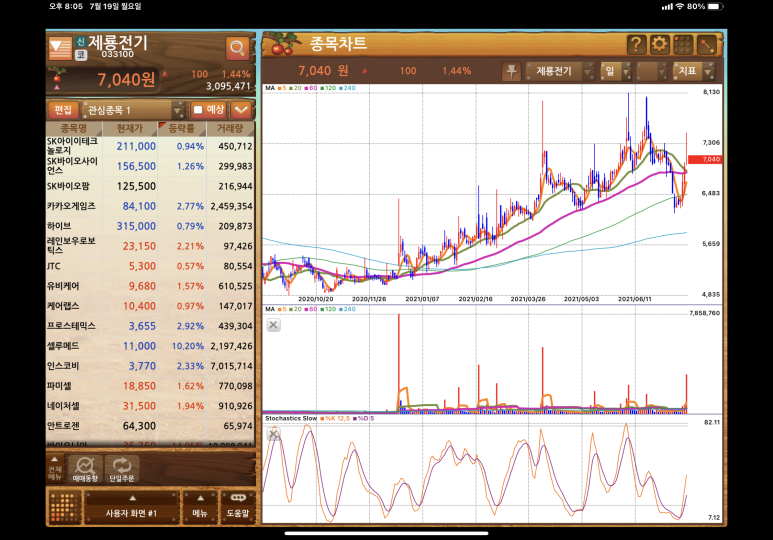Expand 전체메뉴 full menu
Image resolution: width=773 pixels, height=540 pixels.
click(x=55, y=469)
